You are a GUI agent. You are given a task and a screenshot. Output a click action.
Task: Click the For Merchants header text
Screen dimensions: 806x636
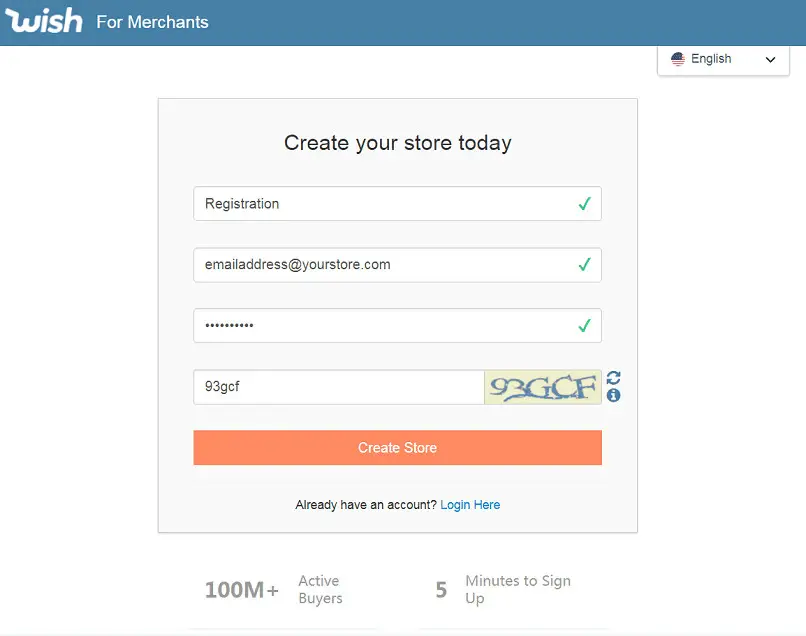pyautogui.click(x=152, y=22)
